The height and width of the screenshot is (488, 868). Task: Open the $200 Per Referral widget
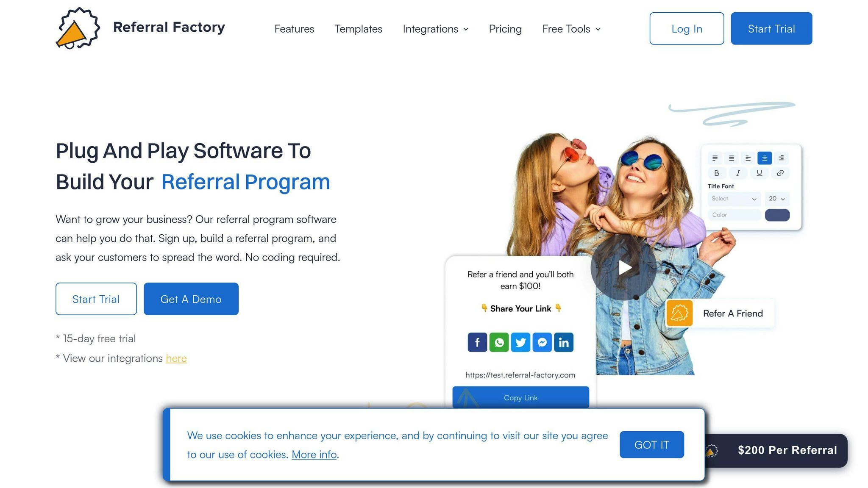776,451
